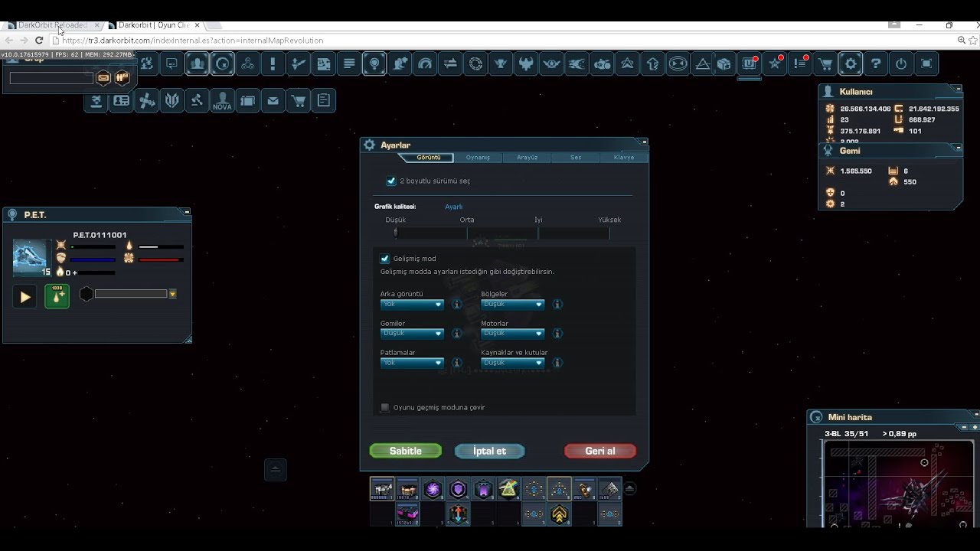
Task: Open the Bölgeler dropdown
Action: click(x=512, y=304)
